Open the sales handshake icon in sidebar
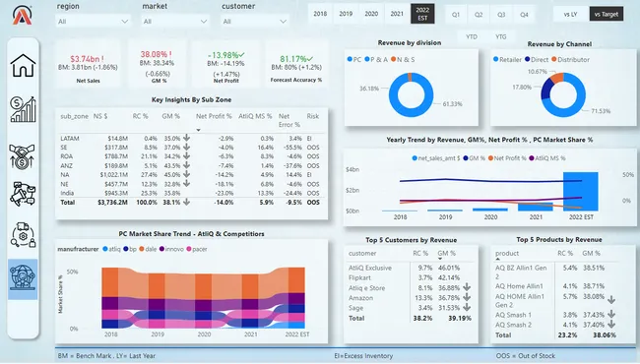Viewport: 640px width, 364px height. (22, 156)
